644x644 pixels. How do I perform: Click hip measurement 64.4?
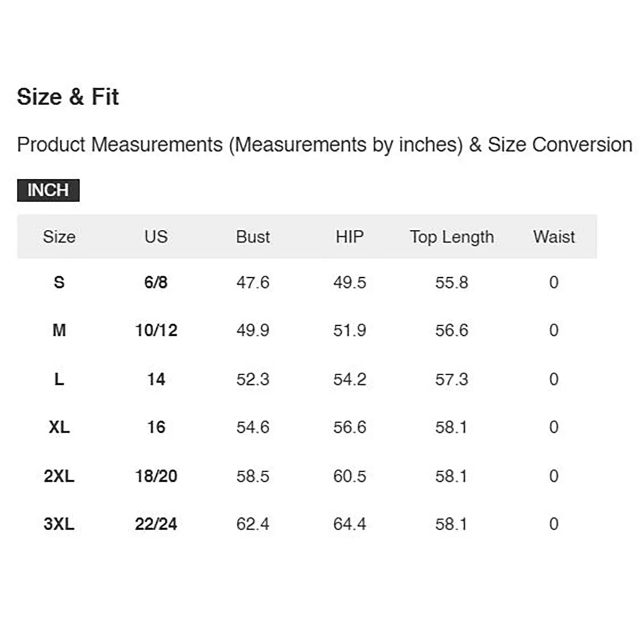(x=350, y=524)
